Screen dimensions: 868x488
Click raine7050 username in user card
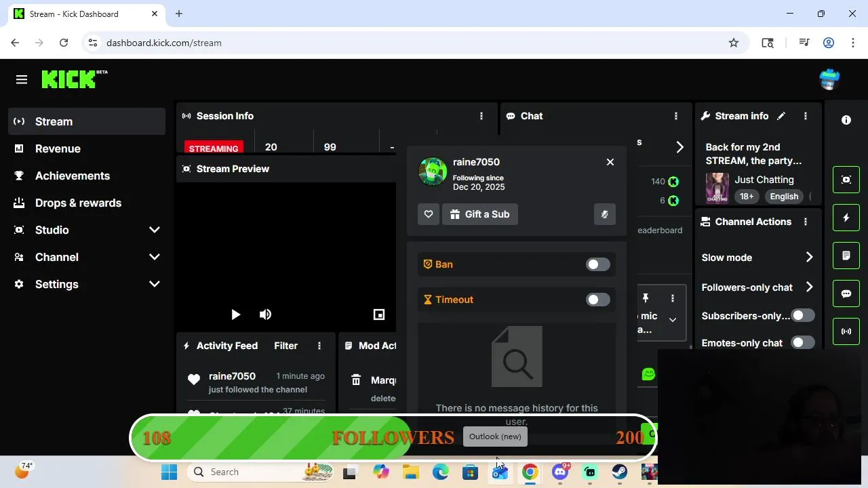(476, 162)
